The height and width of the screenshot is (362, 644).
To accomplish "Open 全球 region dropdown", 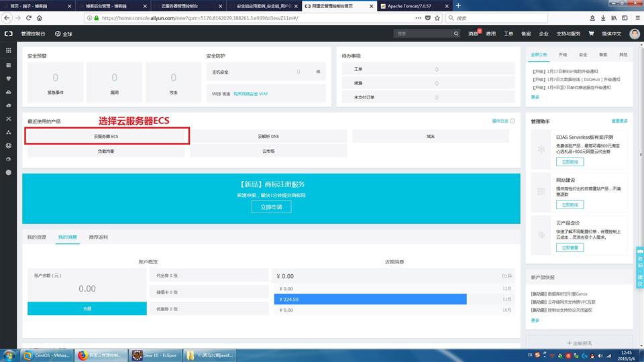I will [x=64, y=34].
